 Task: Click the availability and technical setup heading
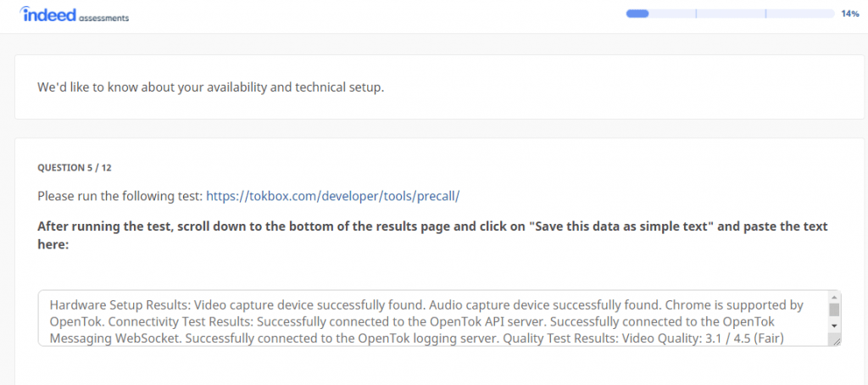210,87
